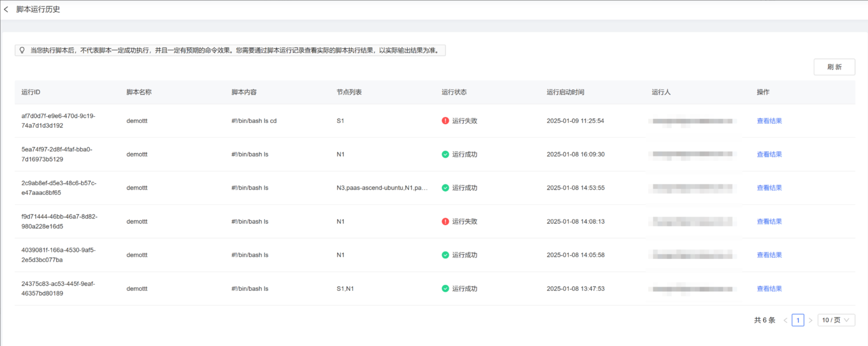Click the 运行状态 column header
868x346 pixels.
pyautogui.click(x=454, y=92)
